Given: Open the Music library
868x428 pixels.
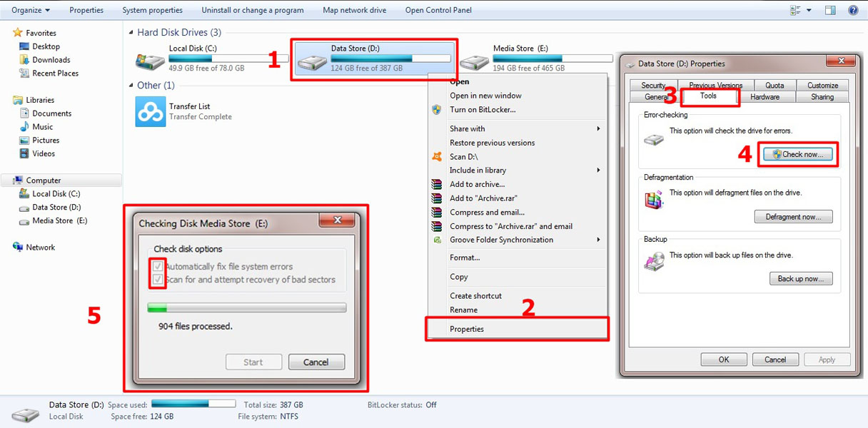Looking at the screenshot, I should (43, 127).
